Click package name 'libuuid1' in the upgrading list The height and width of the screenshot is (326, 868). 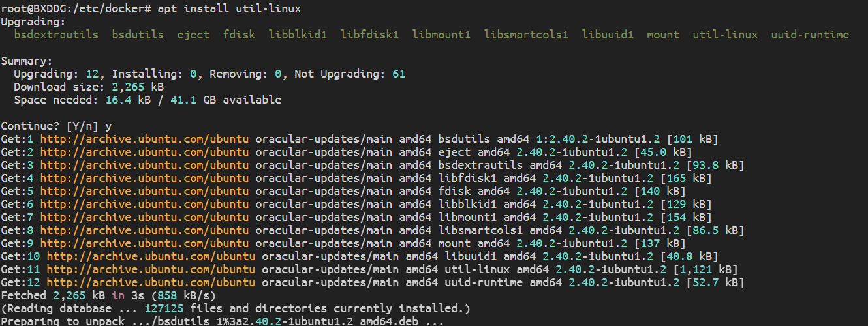pyautogui.click(x=608, y=35)
